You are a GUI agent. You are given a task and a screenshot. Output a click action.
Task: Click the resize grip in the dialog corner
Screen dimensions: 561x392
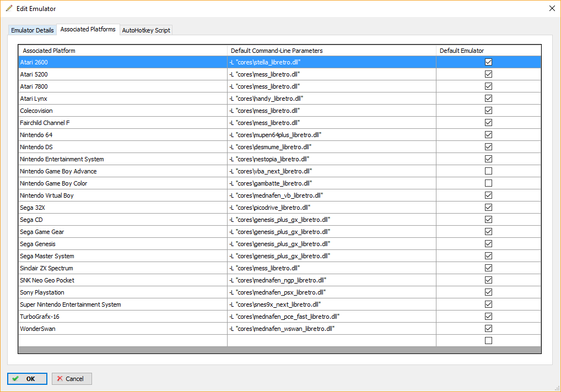pos(557,388)
